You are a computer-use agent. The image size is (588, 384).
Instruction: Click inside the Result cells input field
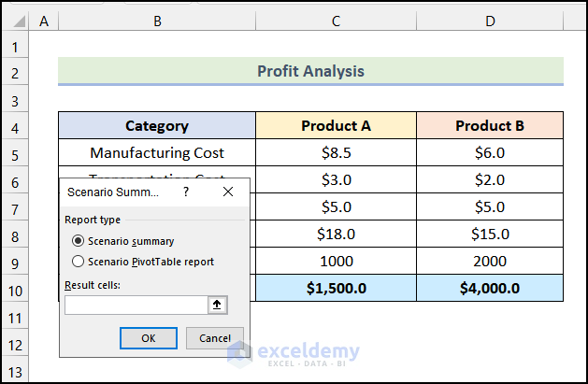pos(136,305)
